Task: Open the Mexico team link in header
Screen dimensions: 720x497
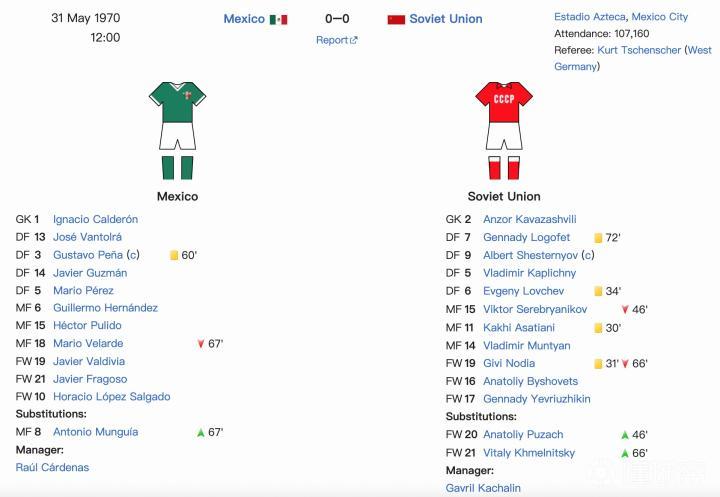Action: 244,19
